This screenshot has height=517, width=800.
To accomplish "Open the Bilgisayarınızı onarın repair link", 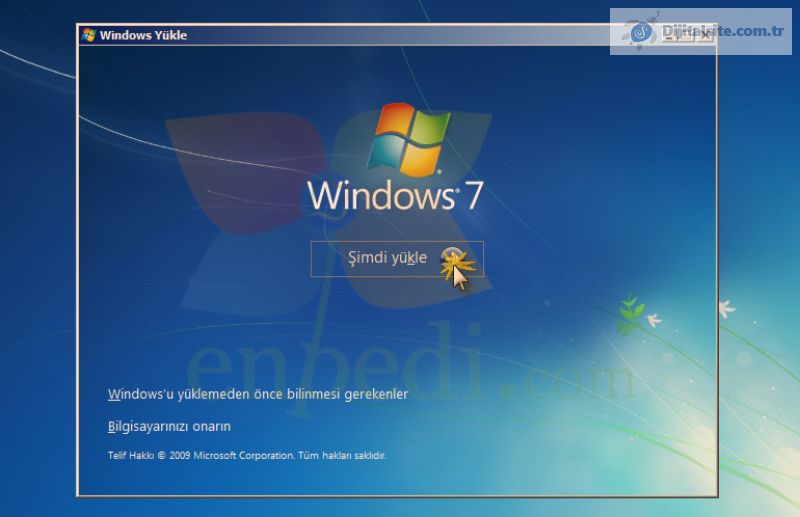I will point(169,427).
